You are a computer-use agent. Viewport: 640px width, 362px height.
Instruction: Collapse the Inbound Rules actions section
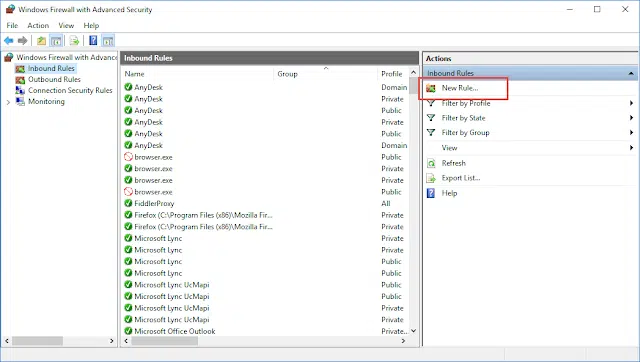pyautogui.click(x=631, y=73)
